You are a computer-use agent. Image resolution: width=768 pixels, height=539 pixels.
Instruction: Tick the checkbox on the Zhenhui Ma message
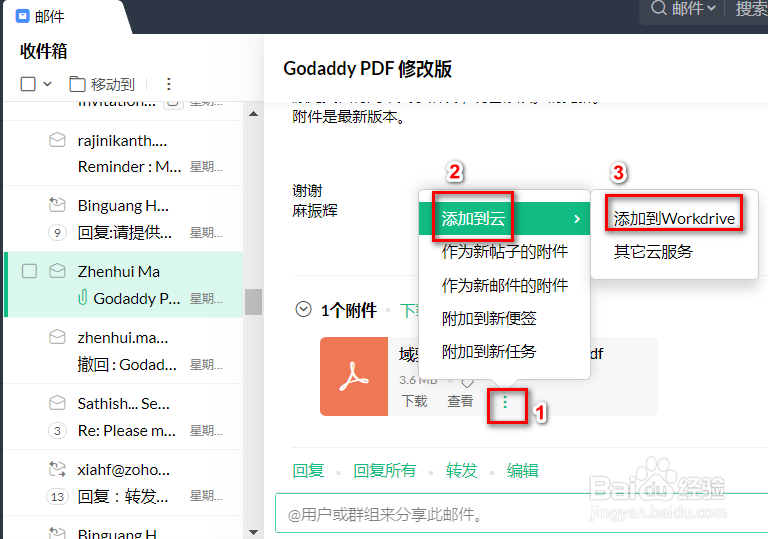click(29, 270)
